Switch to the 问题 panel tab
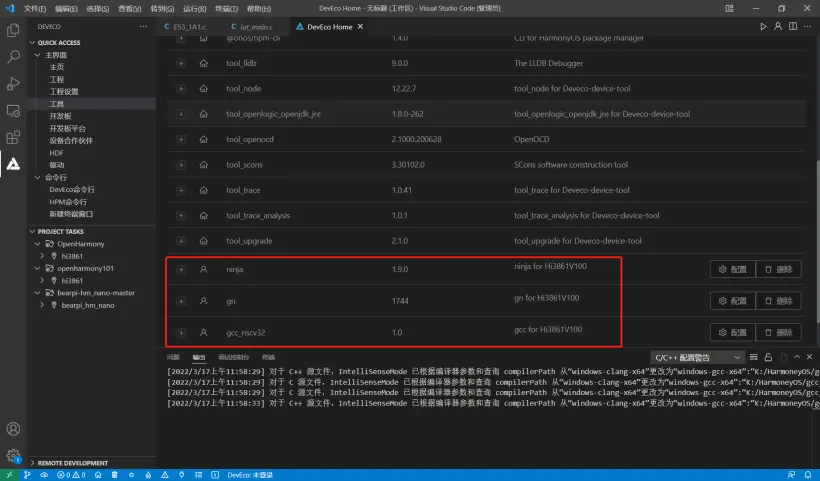 (173, 357)
